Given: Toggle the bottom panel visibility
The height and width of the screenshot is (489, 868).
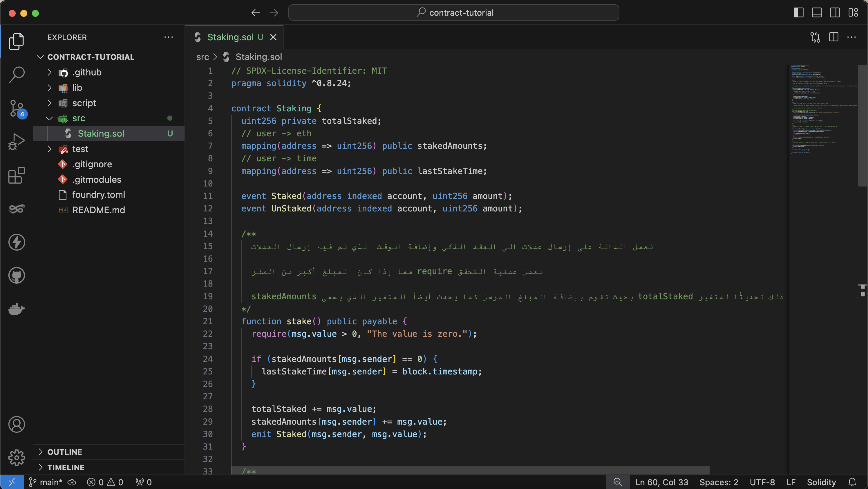Looking at the screenshot, I should 816,13.
